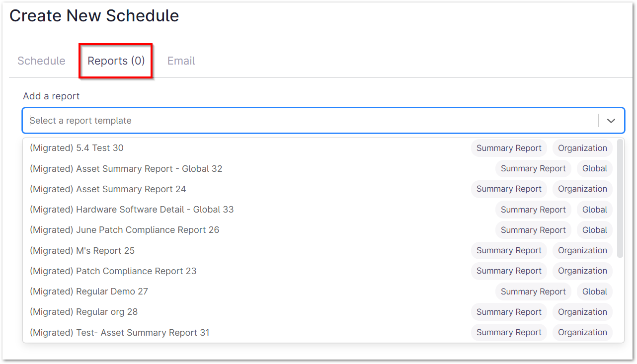Select '(Migrated) M's Report 25' template
This screenshot has height=364, width=637.
pos(82,250)
